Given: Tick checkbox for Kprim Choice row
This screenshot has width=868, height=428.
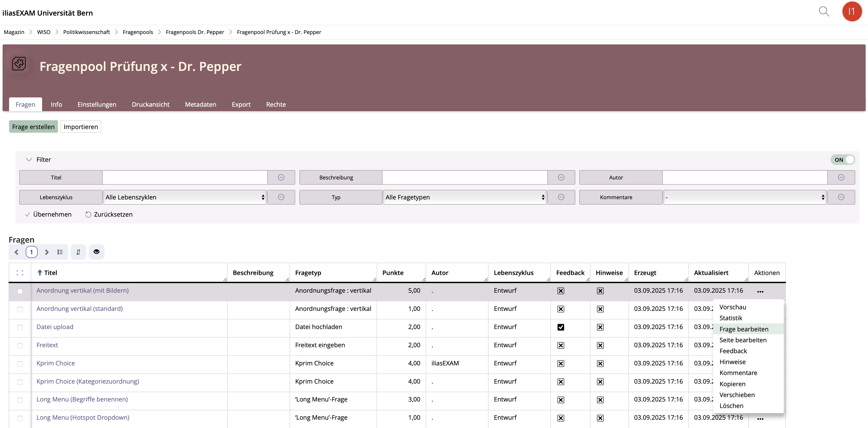Looking at the screenshot, I should tap(20, 364).
